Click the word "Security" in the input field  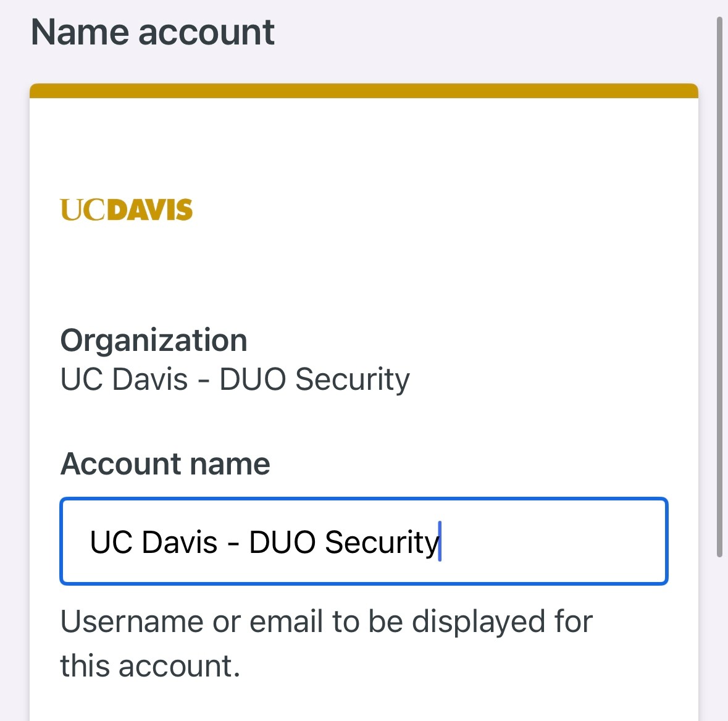coord(381,542)
